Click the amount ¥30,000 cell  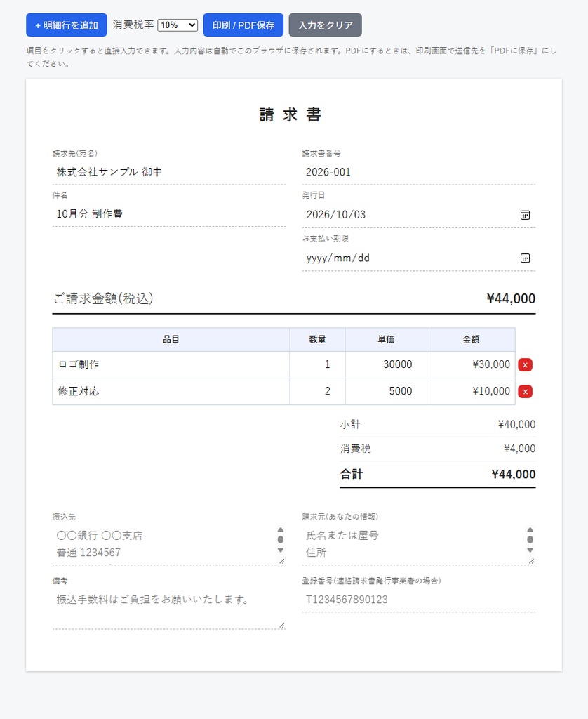471,364
